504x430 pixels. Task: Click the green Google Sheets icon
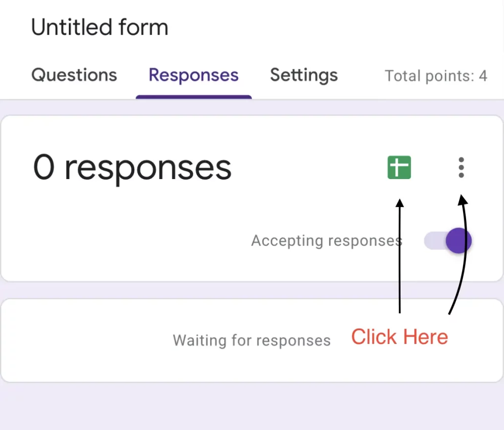pos(399,167)
